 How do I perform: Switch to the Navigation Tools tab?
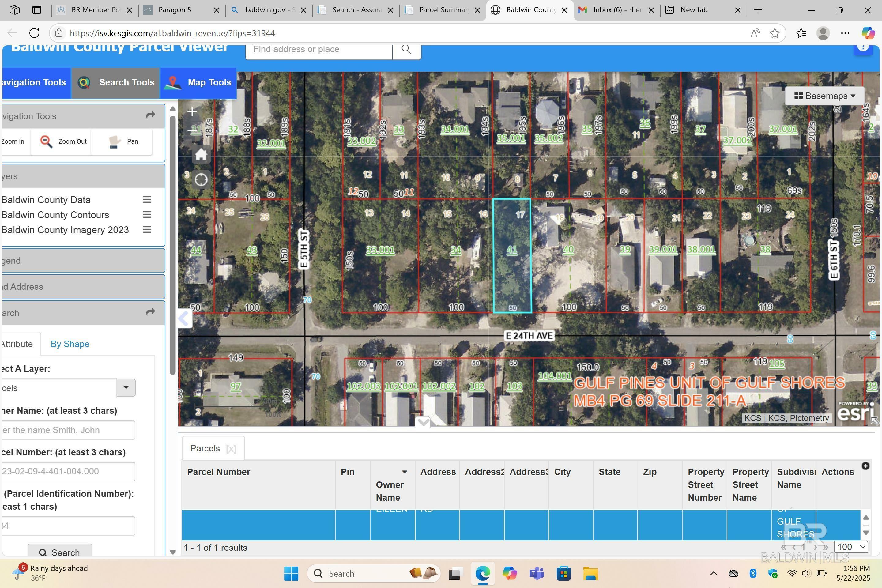click(x=36, y=82)
